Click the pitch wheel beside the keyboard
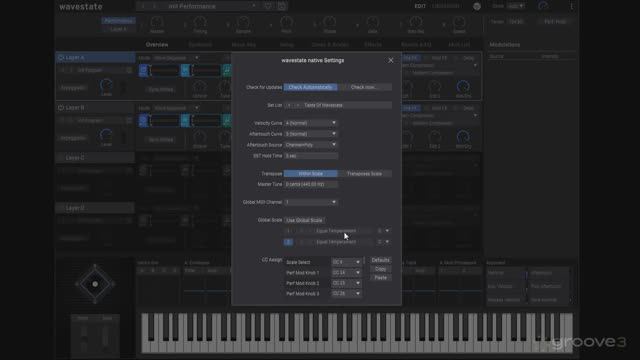Image resolution: width=640 pixels, height=360 pixels. [83, 338]
